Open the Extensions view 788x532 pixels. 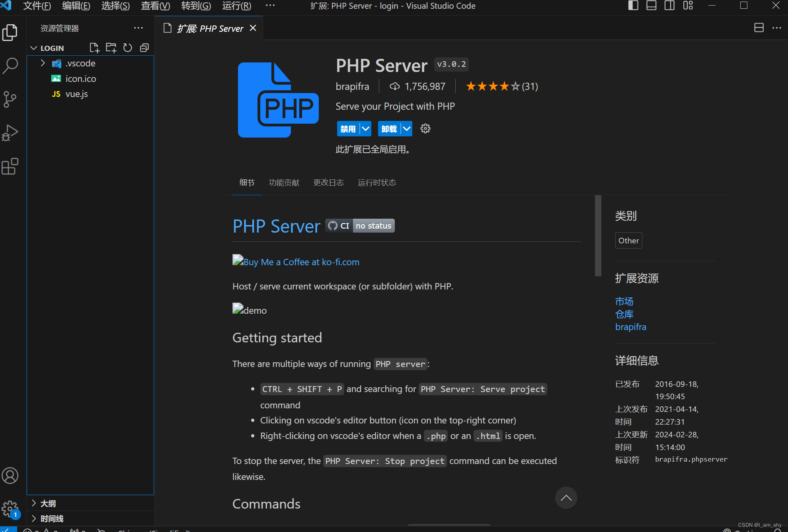tap(10, 166)
